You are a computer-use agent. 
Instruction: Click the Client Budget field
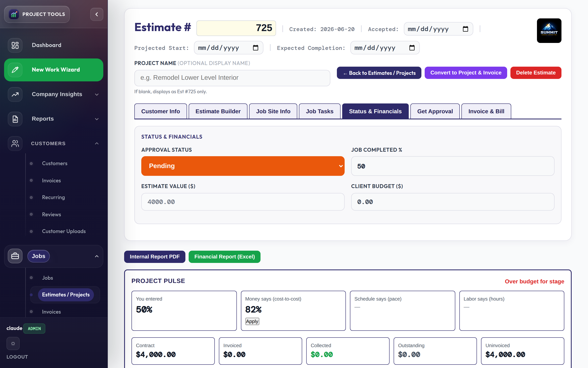point(452,202)
